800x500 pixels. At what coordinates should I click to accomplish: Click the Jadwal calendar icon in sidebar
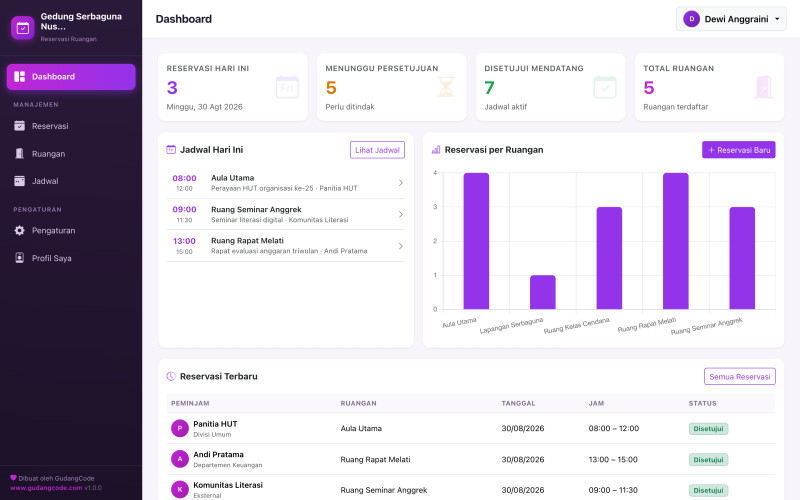pos(19,181)
